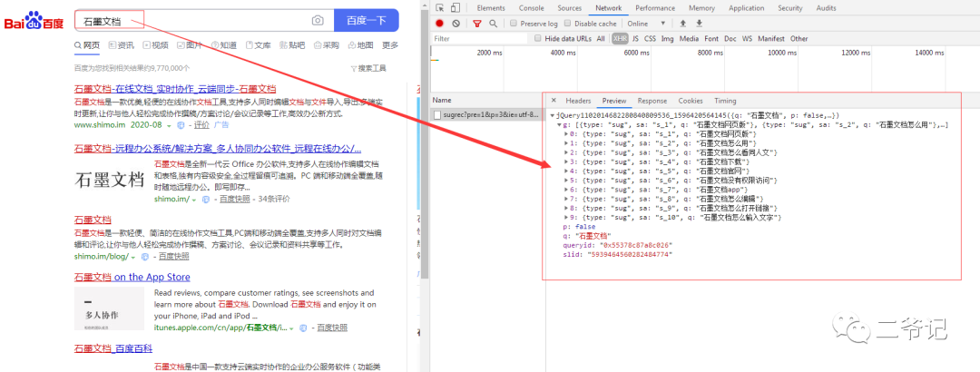This screenshot has height=372, width=980.
Task: Select the 知道 search tab
Action: [x=224, y=45]
